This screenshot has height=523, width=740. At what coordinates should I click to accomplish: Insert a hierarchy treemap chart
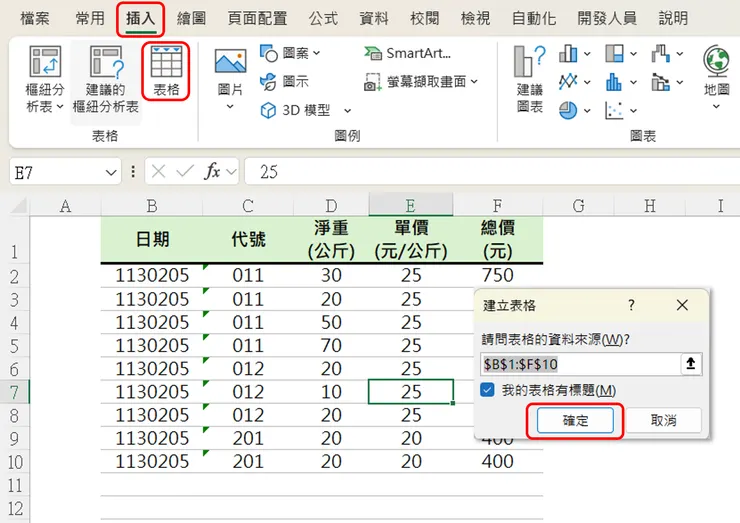[614, 53]
